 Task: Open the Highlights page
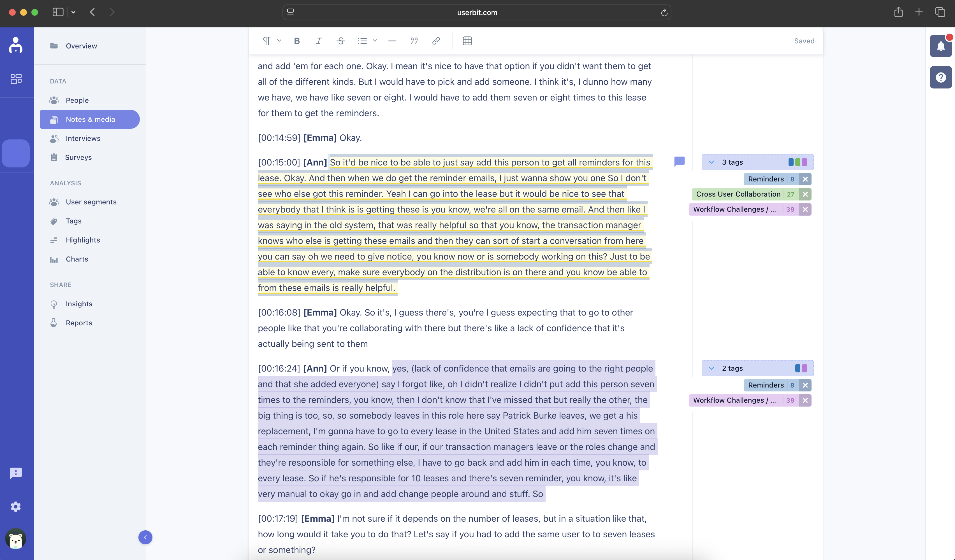click(83, 240)
